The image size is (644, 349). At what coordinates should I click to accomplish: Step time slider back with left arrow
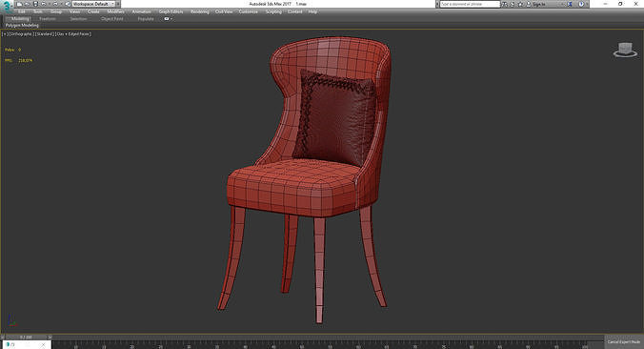pyautogui.click(x=3, y=338)
